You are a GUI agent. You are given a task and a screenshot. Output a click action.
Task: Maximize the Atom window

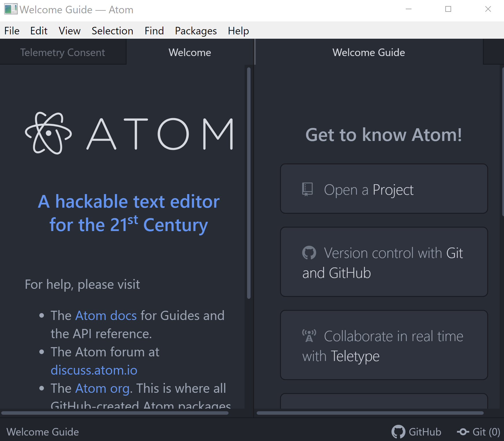pos(448,9)
